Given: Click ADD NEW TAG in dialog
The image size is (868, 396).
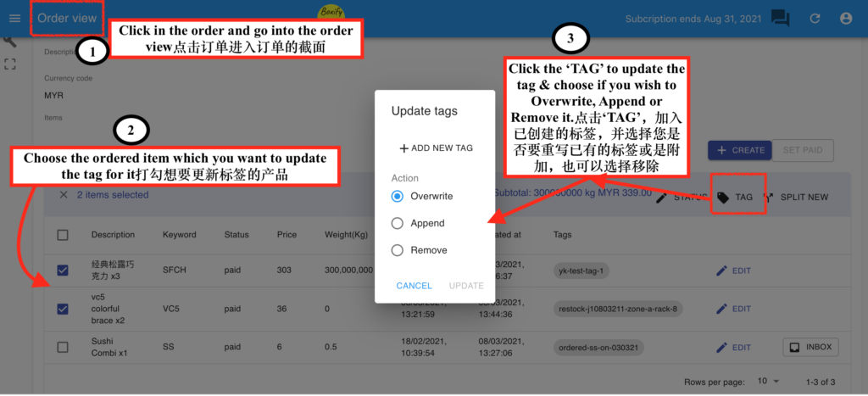Looking at the screenshot, I should pos(436,148).
